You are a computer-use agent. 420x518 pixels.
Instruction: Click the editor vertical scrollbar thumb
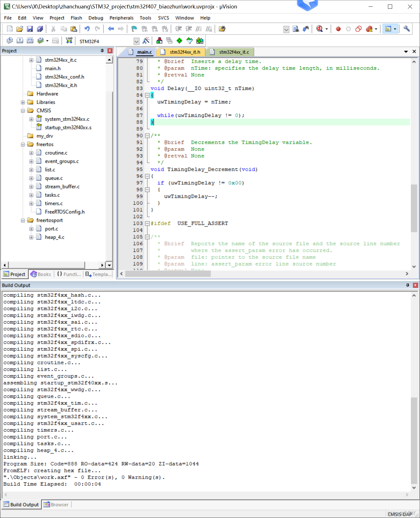(x=414, y=208)
